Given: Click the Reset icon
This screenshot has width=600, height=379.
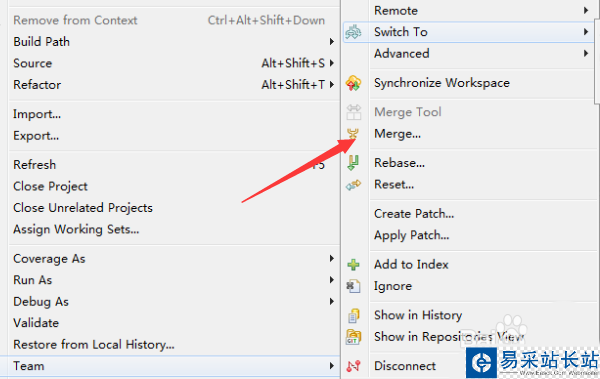Looking at the screenshot, I should [353, 185].
